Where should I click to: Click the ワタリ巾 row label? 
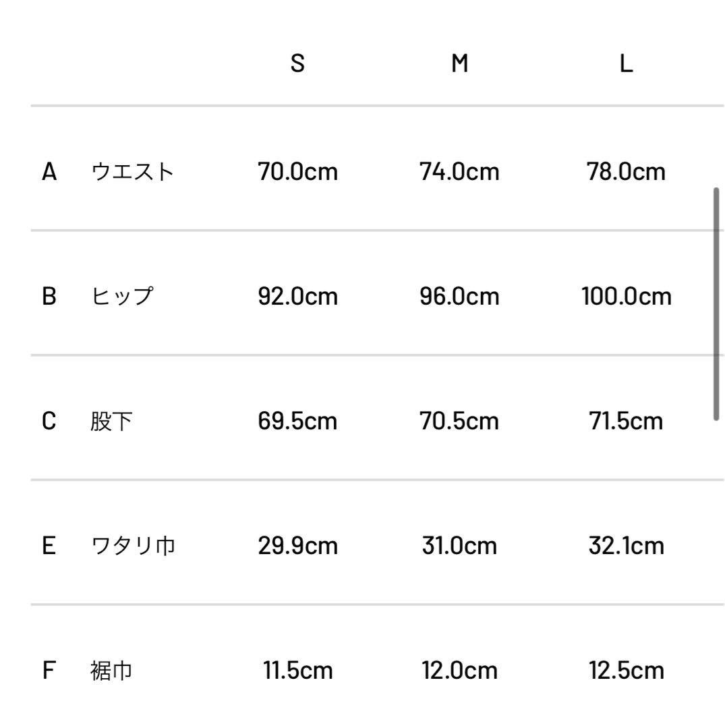133,545
